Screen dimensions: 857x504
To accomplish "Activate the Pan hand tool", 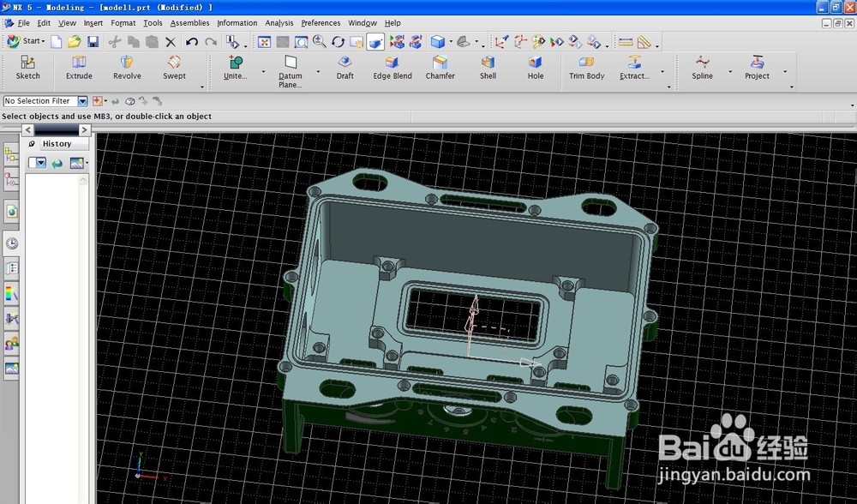I will pyautogui.click(x=357, y=42).
